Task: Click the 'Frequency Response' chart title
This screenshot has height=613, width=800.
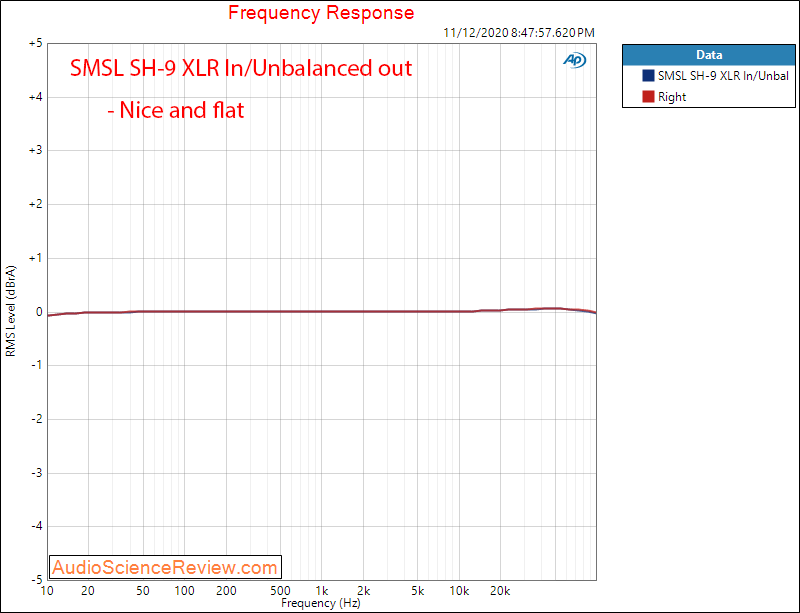Action: (x=321, y=12)
